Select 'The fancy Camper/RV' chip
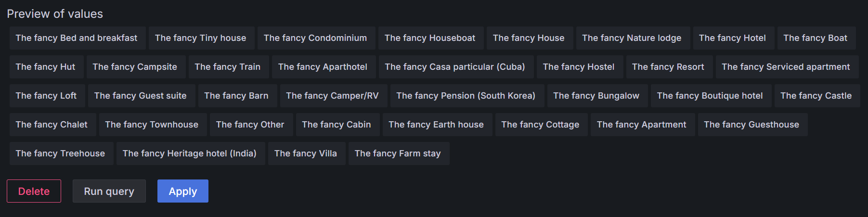Screen dimensions: 868x217 tap(332, 96)
